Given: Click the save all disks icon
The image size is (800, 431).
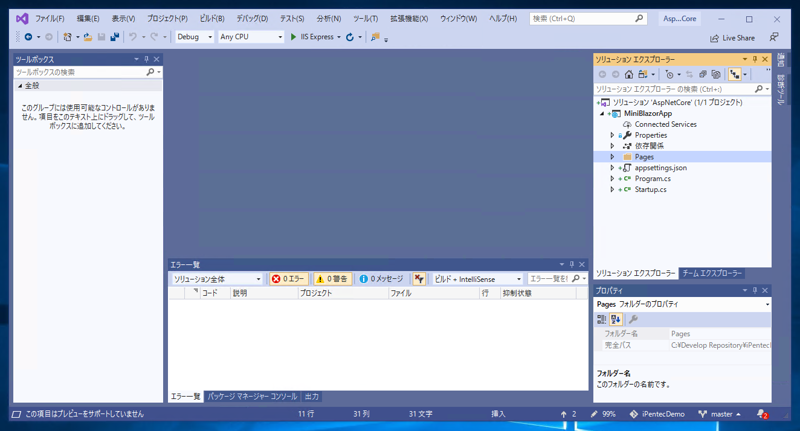Looking at the screenshot, I should pos(115,37).
